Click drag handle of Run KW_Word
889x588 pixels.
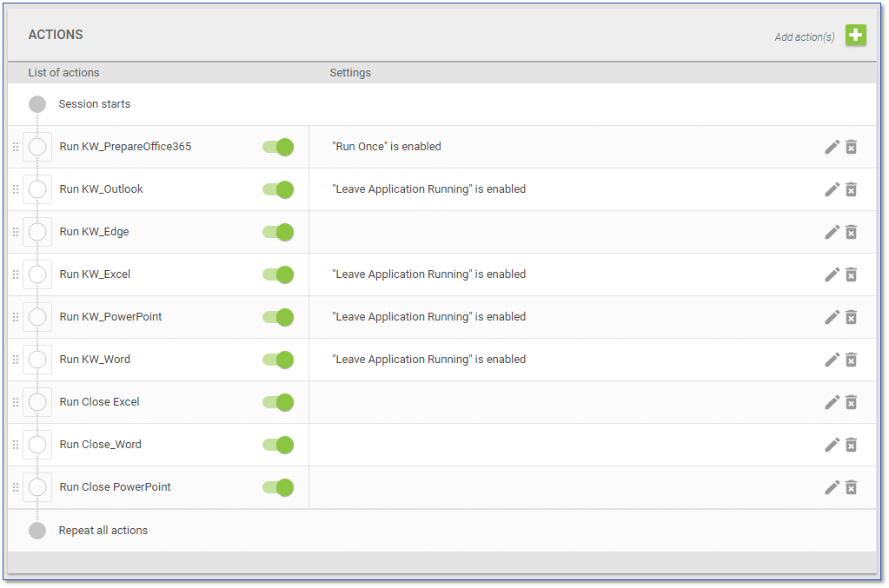tap(16, 360)
